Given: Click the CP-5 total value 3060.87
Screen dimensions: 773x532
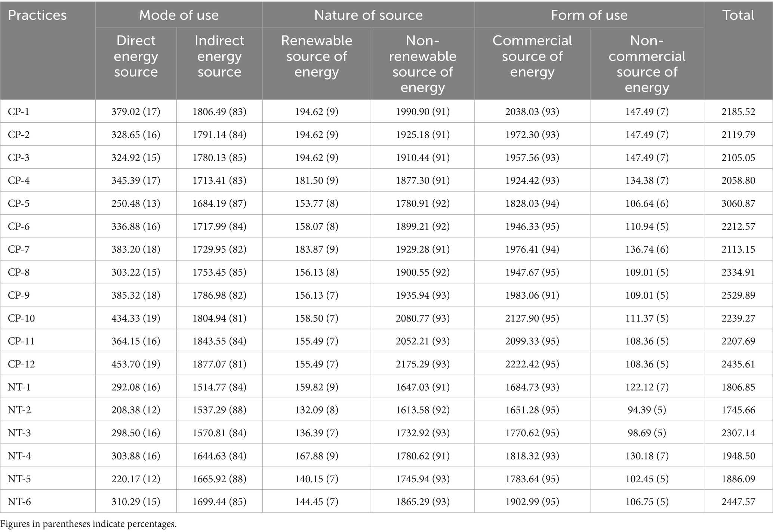Looking at the screenshot, I should tap(738, 203).
